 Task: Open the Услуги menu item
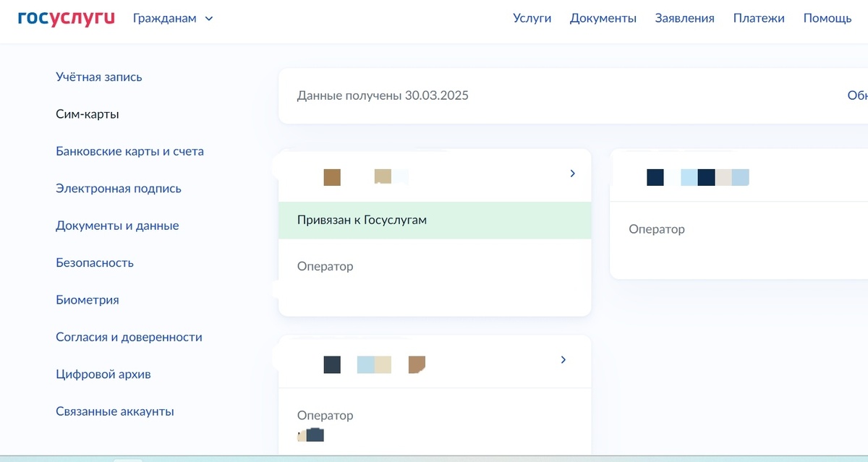[x=532, y=19]
